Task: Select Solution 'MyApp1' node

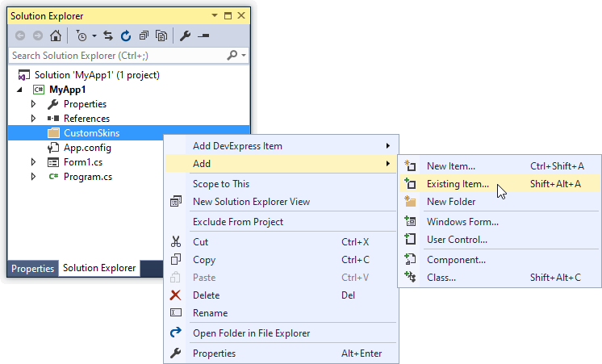Action: click(97, 75)
